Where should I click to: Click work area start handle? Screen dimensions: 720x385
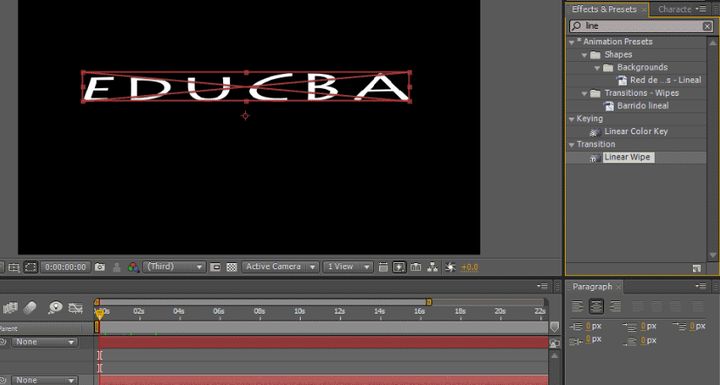pyautogui.click(x=96, y=302)
